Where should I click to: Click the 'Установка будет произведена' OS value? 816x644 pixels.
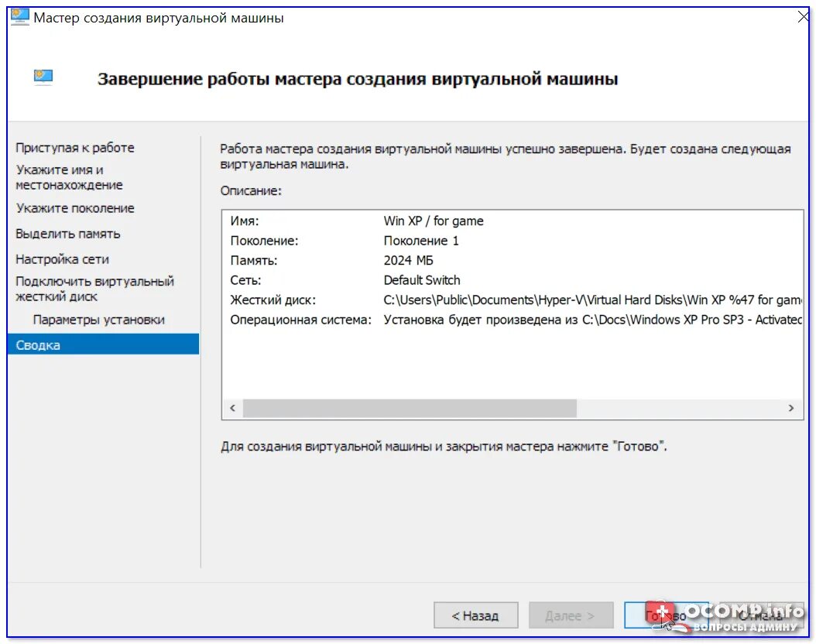pos(593,320)
